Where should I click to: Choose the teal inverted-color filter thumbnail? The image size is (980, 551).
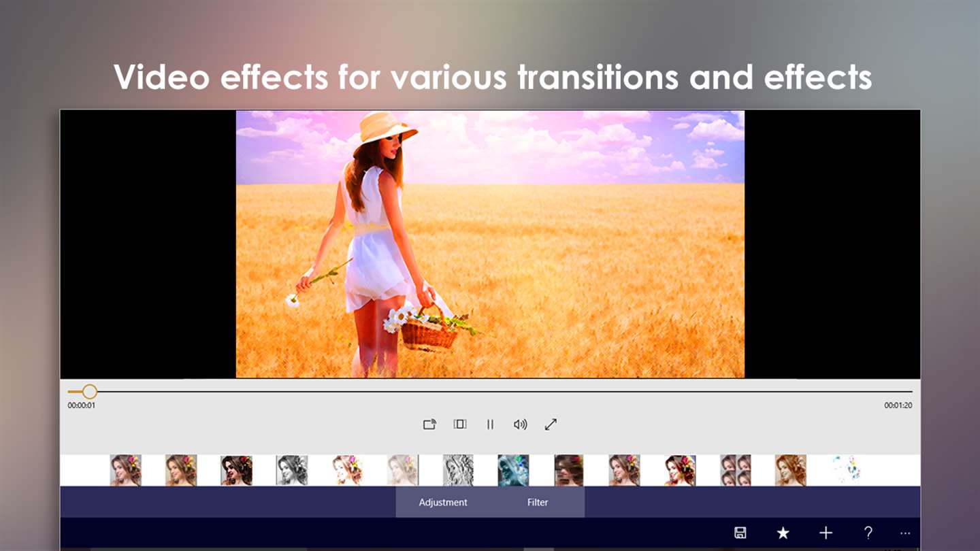pos(513,470)
